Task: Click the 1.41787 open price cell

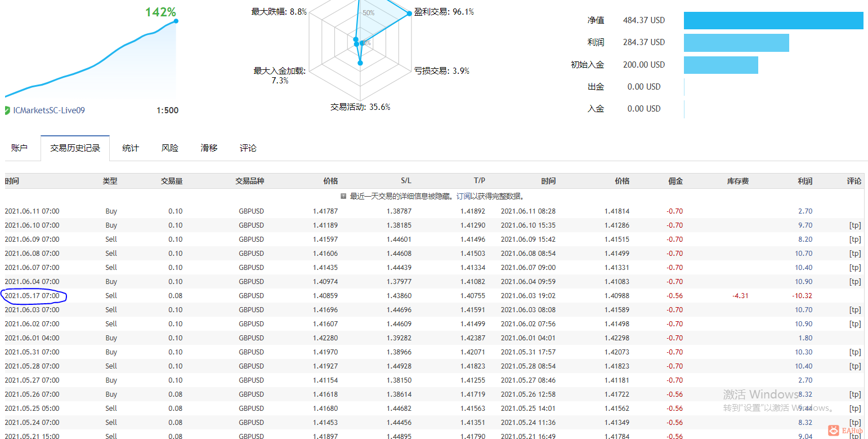Action: pyautogui.click(x=325, y=211)
